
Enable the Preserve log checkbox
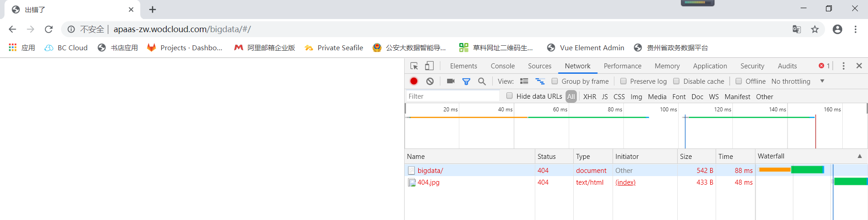(623, 81)
